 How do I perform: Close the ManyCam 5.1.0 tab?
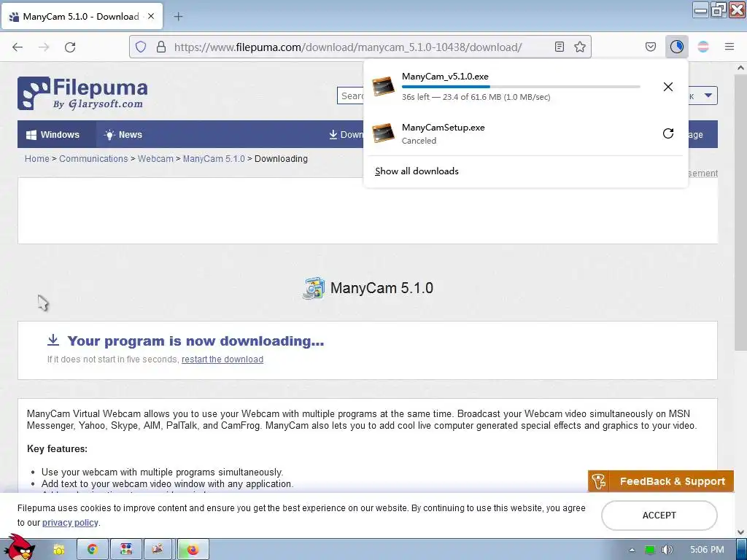pos(151,16)
